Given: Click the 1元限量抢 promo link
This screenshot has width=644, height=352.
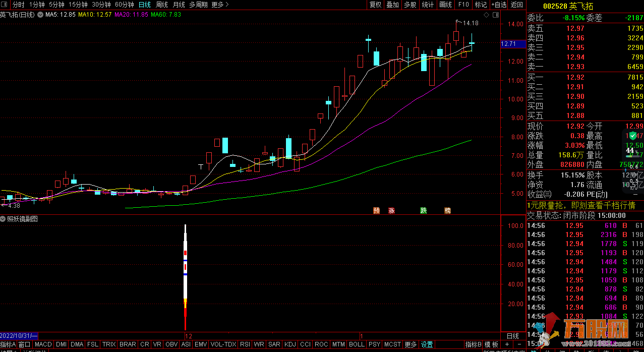Looking at the screenshot, I should point(581,205).
